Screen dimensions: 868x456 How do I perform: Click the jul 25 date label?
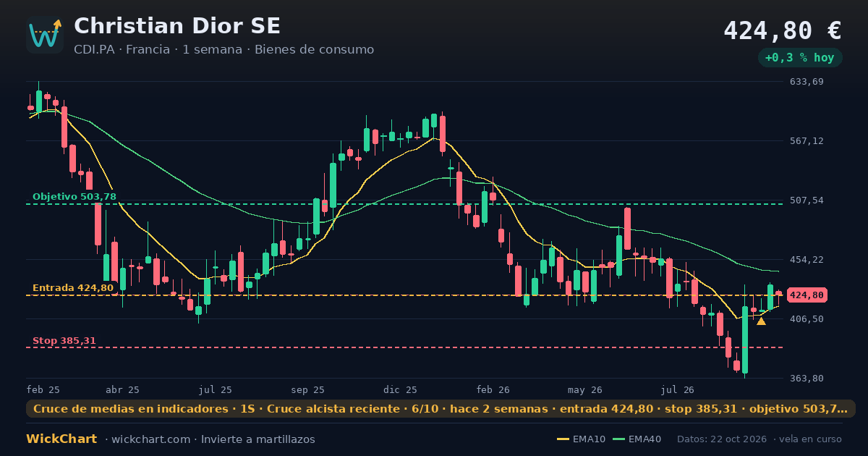click(216, 389)
